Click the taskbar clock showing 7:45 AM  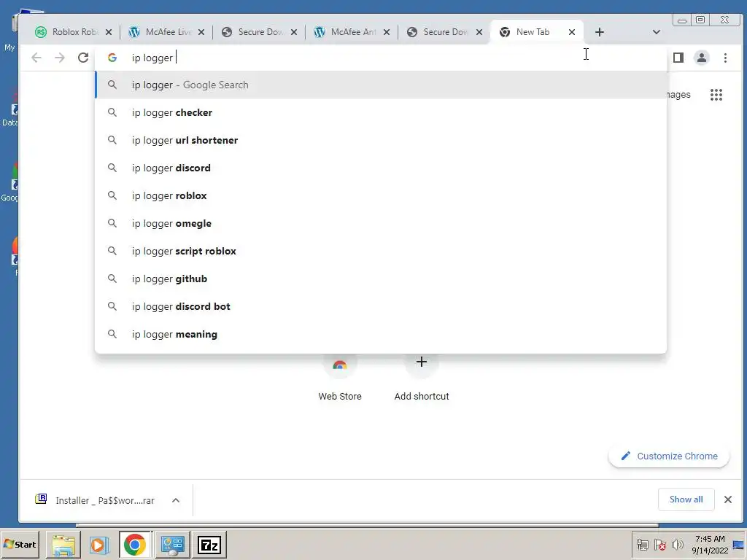pos(710,544)
